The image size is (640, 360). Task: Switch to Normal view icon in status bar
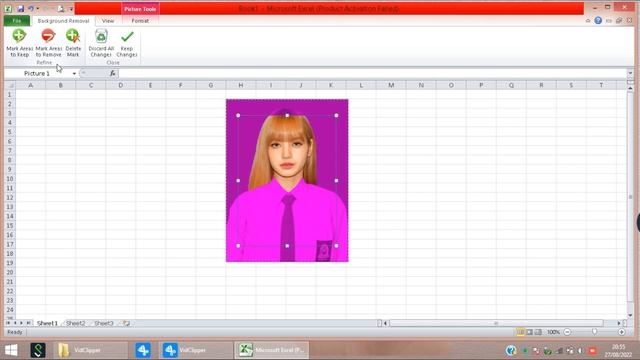tap(520, 332)
